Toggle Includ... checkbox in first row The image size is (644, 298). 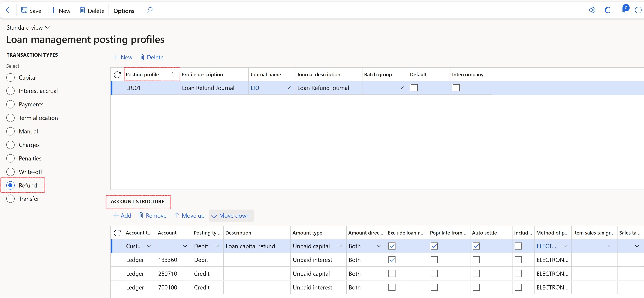pyautogui.click(x=518, y=246)
